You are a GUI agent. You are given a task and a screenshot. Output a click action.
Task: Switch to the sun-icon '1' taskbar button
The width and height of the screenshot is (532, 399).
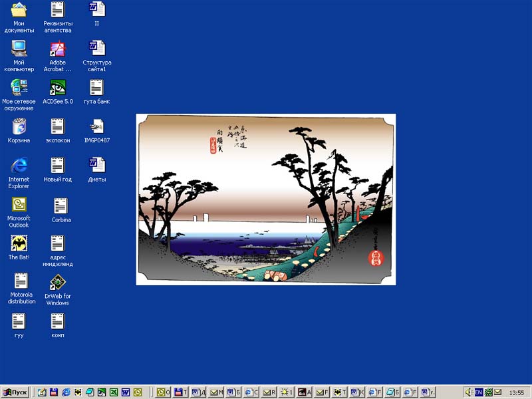coord(287,392)
